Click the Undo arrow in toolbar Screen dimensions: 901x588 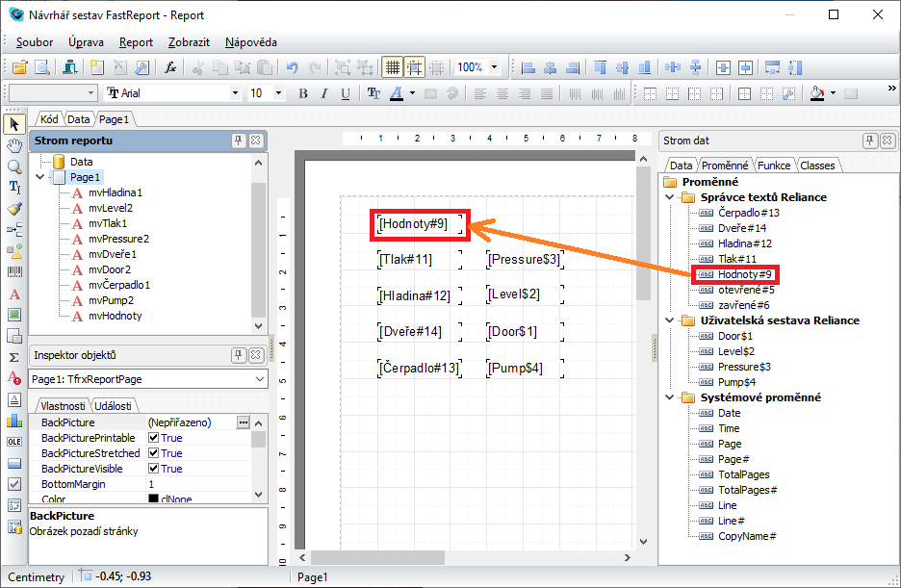pos(292,67)
